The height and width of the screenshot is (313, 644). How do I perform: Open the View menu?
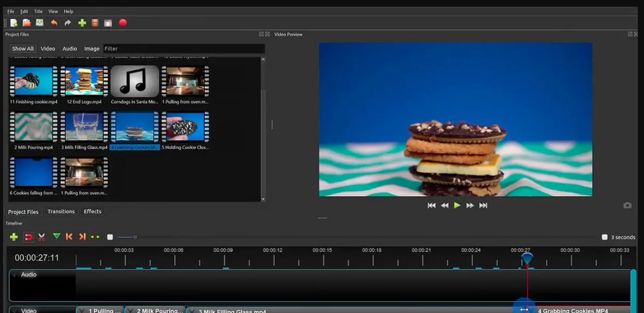[53, 11]
